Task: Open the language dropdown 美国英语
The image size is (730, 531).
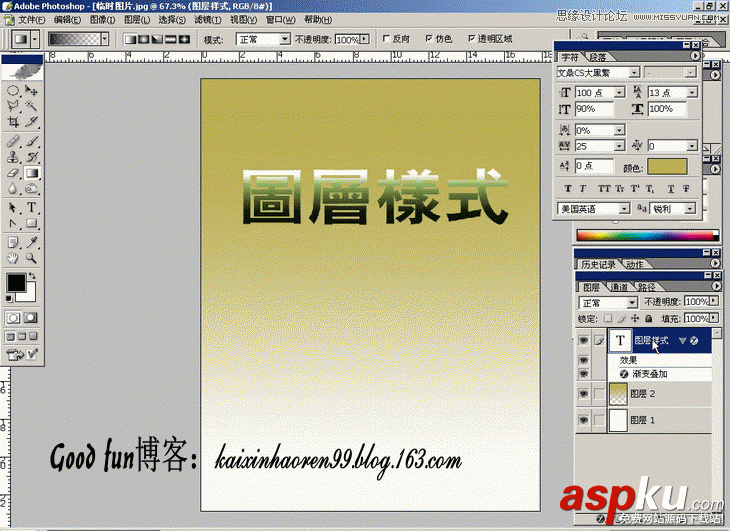Action: [x=624, y=209]
